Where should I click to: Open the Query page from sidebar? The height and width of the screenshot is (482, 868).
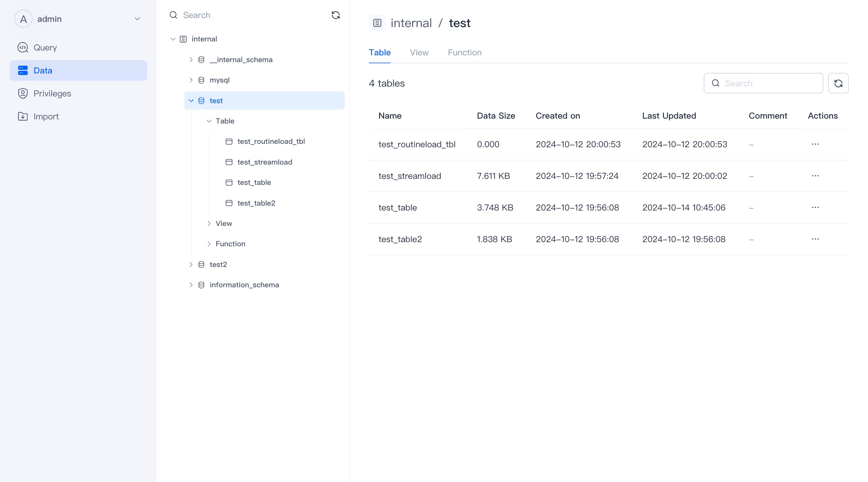pos(45,48)
